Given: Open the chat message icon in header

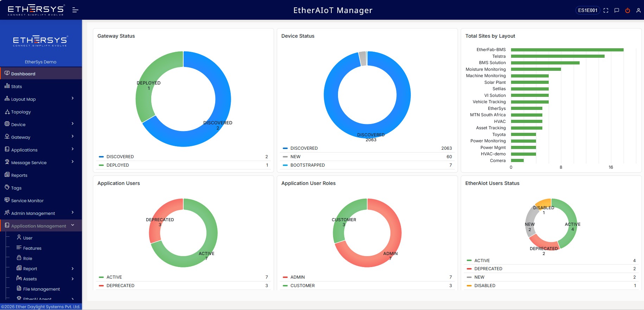Looking at the screenshot, I should tap(617, 11).
